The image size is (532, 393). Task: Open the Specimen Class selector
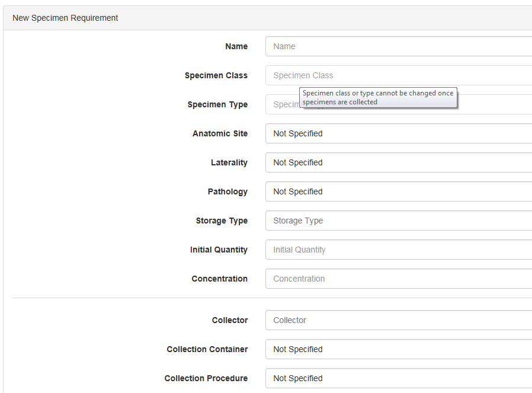397,75
